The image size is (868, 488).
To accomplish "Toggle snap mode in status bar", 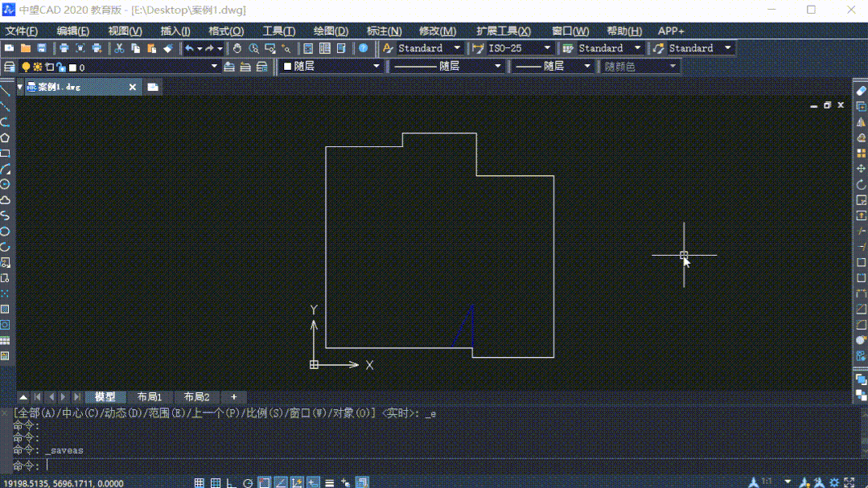I will [x=200, y=482].
